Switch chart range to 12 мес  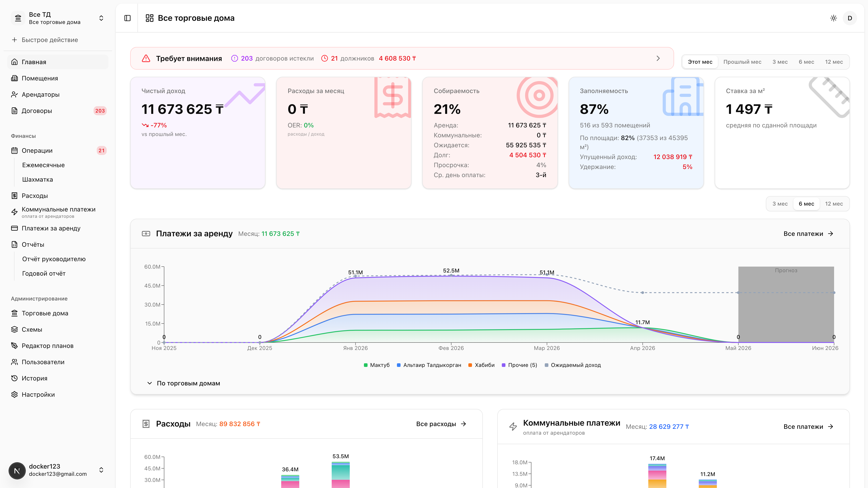[834, 204]
